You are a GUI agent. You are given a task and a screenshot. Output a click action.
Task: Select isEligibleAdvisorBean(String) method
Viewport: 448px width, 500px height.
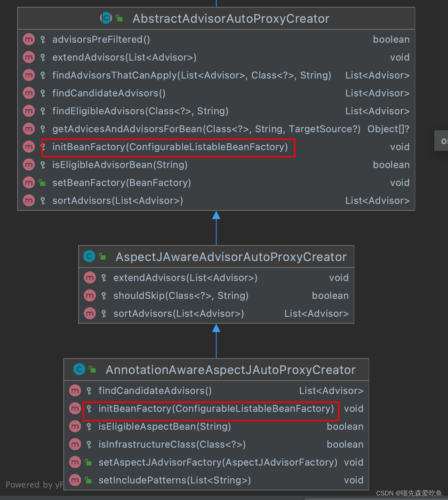click(x=120, y=165)
